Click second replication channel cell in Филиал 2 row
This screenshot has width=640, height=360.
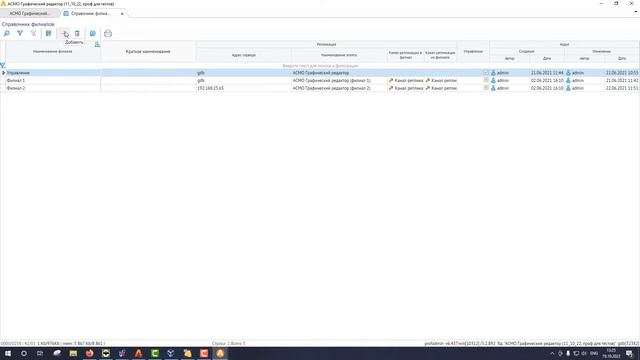pyautogui.click(x=441, y=88)
